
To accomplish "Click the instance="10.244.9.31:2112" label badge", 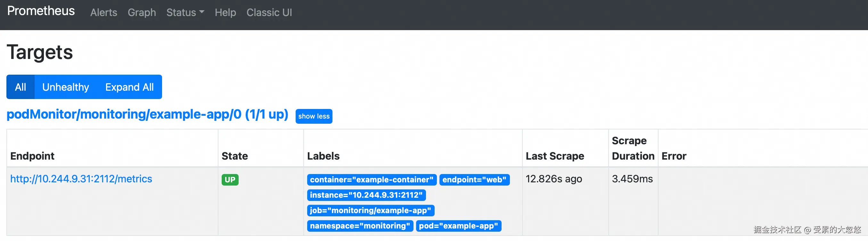I will click(x=366, y=195).
